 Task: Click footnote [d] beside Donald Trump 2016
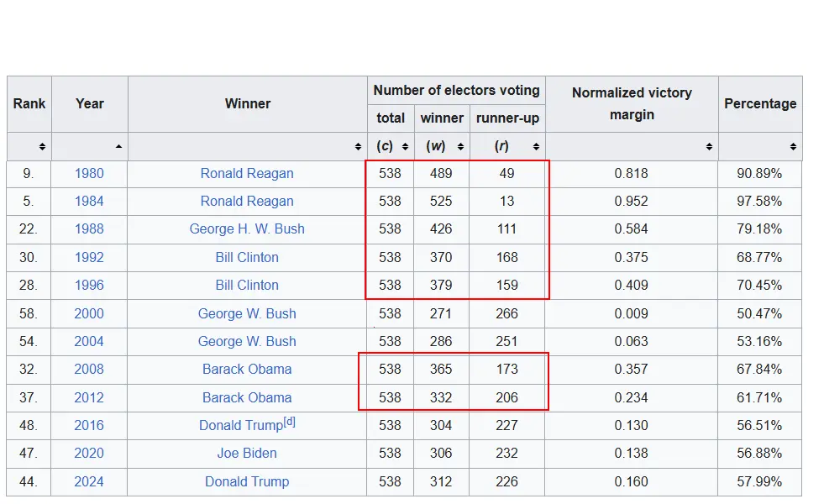coord(289,422)
